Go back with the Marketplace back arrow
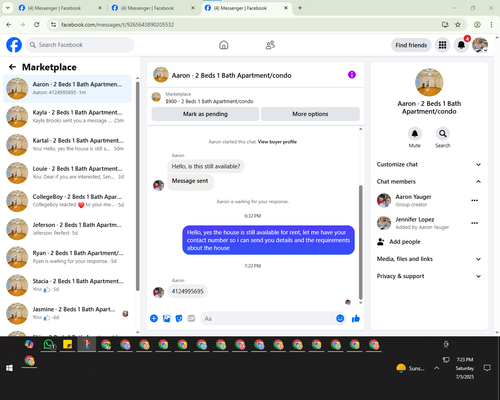This screenshot has width=500, height=400. click(x=12, y=67)
